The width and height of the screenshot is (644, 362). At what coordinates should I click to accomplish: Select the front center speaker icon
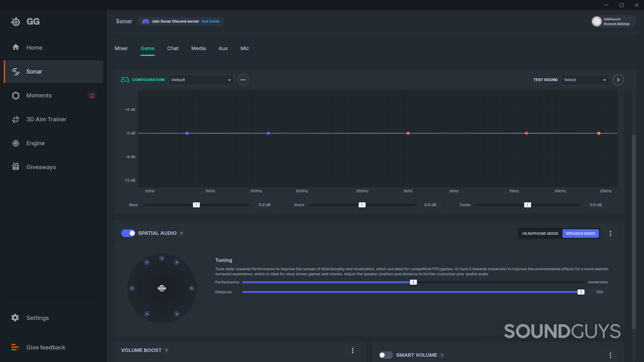coord(162,258)
